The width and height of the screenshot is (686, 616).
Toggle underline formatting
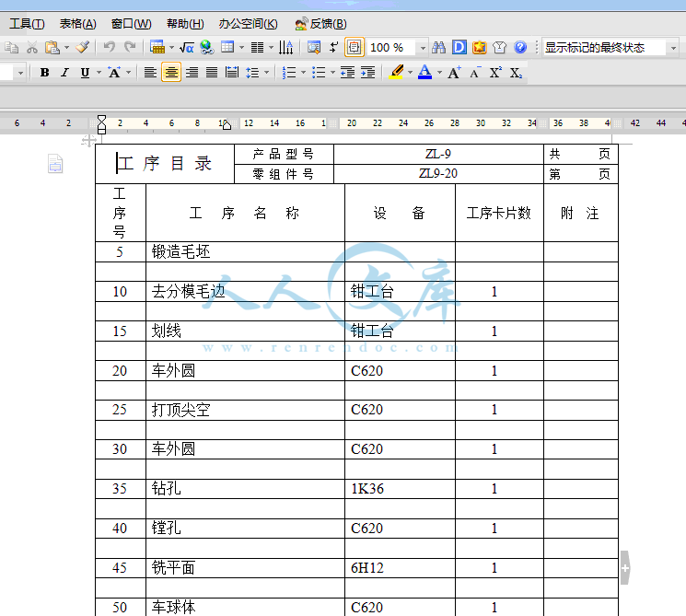(x=86, y=72)
